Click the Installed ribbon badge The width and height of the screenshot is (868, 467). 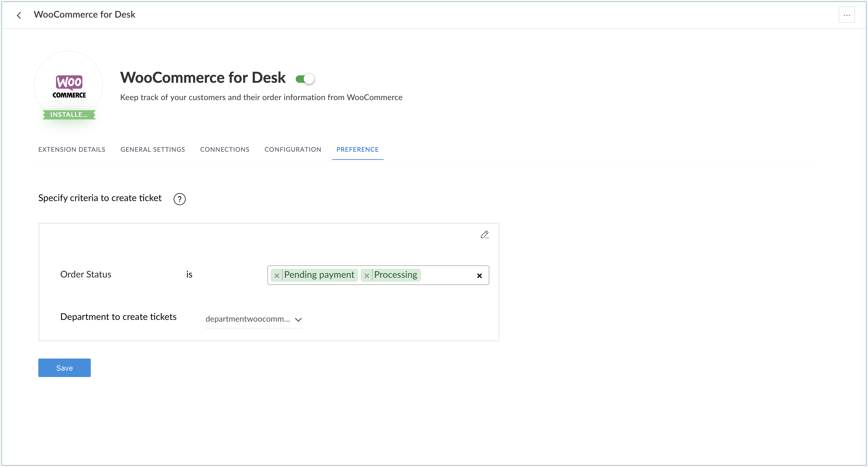point(69,115)
